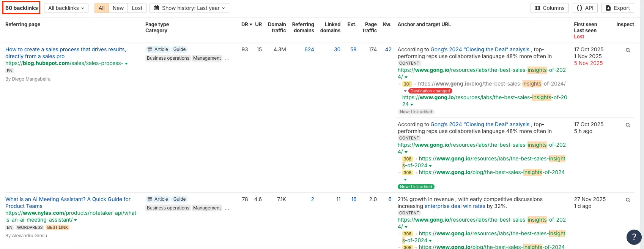Click the inspect magnifier for the HubSpot backlink
Image resolution: width=644 pixels, height=249 pixels.
628,50
